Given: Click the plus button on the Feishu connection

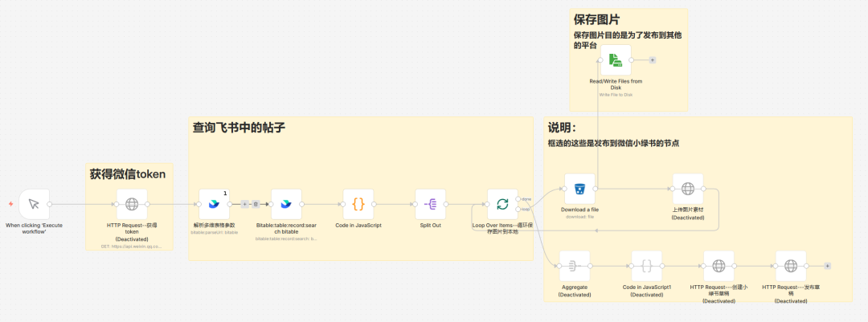Looking at the screenshot, I should 245,205.
